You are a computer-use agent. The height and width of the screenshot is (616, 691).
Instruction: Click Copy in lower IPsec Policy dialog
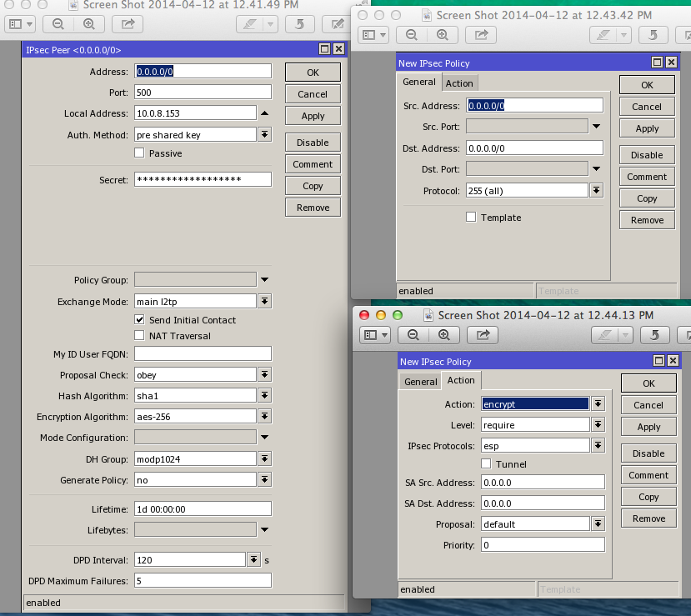coord(648,497)
